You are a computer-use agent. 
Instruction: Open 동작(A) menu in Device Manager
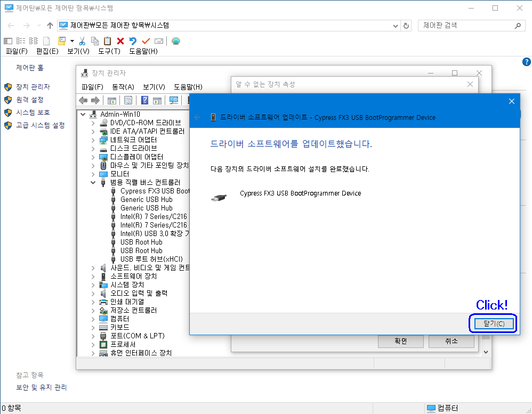[123, 87]
